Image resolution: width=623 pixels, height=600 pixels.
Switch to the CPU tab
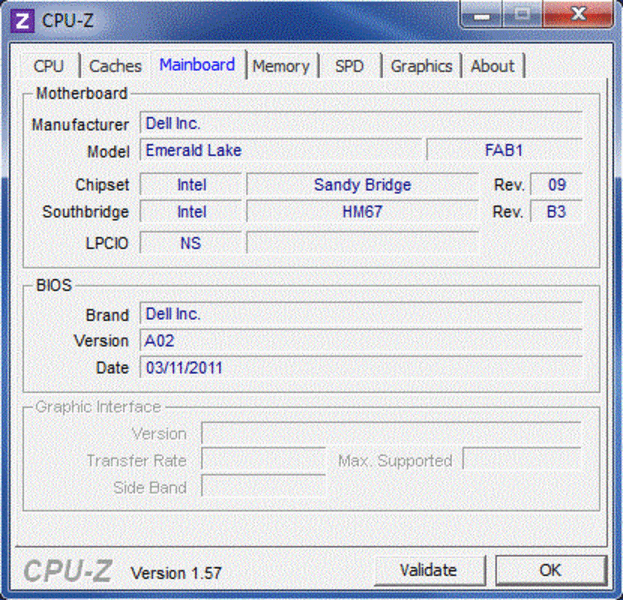pos(49,66)
